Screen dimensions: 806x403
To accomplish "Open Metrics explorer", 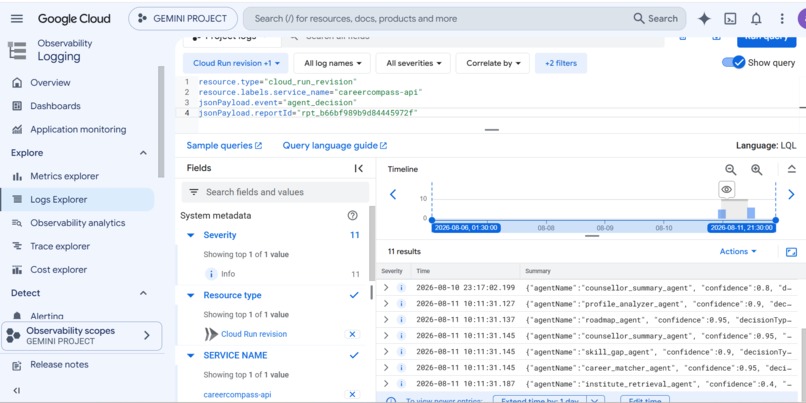I will point(64,176).
